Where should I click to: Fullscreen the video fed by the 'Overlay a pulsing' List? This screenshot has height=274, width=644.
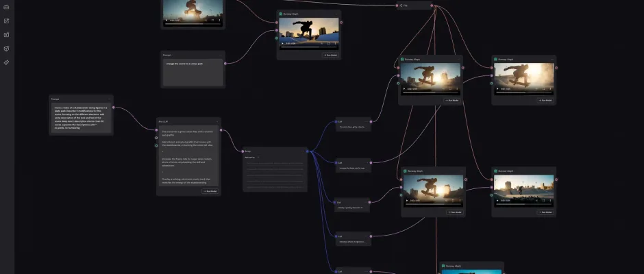coord(453,201)
